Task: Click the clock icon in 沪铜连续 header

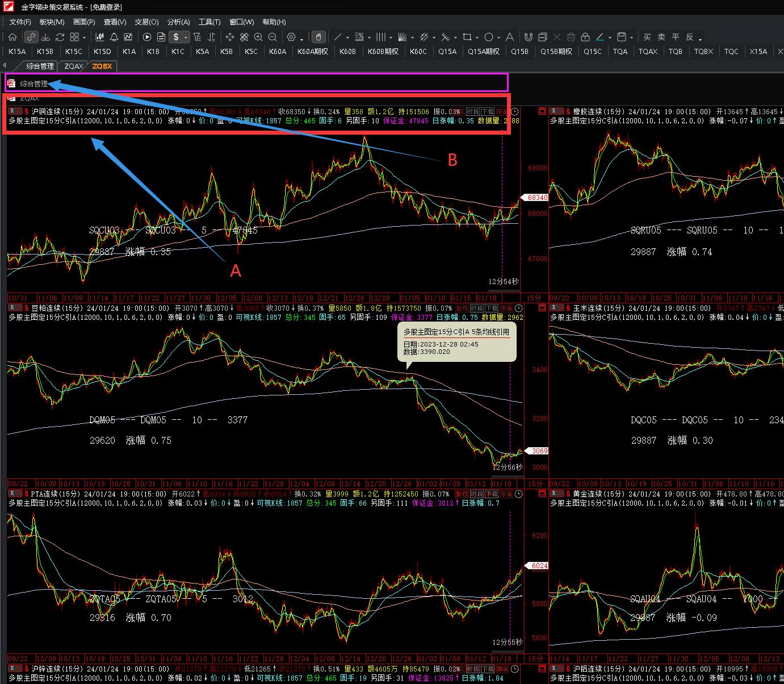Action: tap(515, 112)
